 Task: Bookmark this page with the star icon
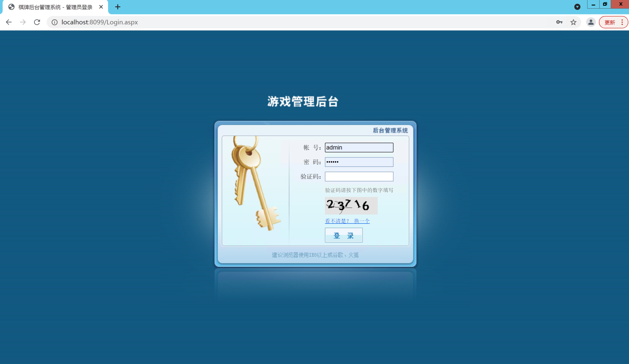pyautogui.click(x=573, y=22)
